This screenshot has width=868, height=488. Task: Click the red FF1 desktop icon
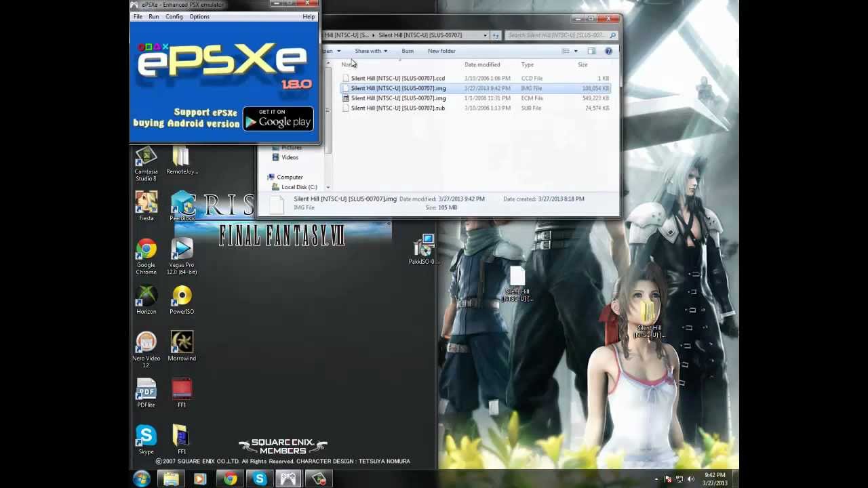182,394
